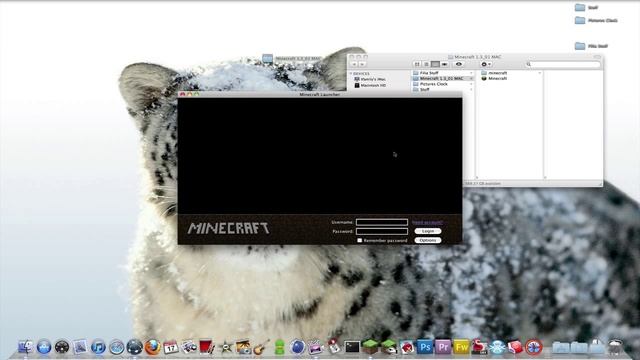
Task: Select Minecraft 1.3_01 MAC folder row
Action: pos(443,78)
